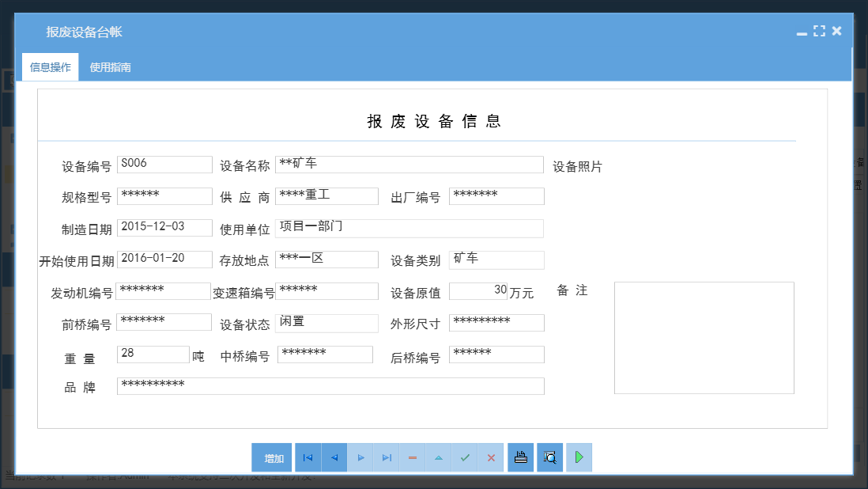Click into the 设备编号 field showing S006

point(164,164)
